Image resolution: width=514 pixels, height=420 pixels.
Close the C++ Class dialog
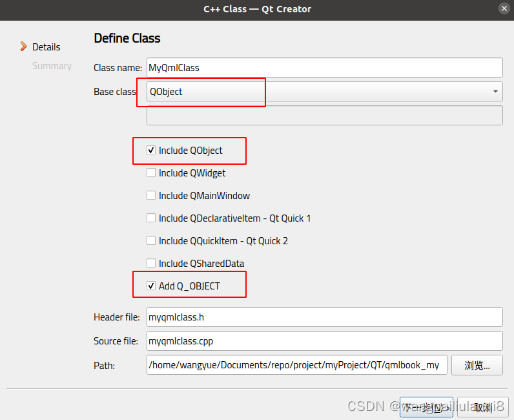504,8
